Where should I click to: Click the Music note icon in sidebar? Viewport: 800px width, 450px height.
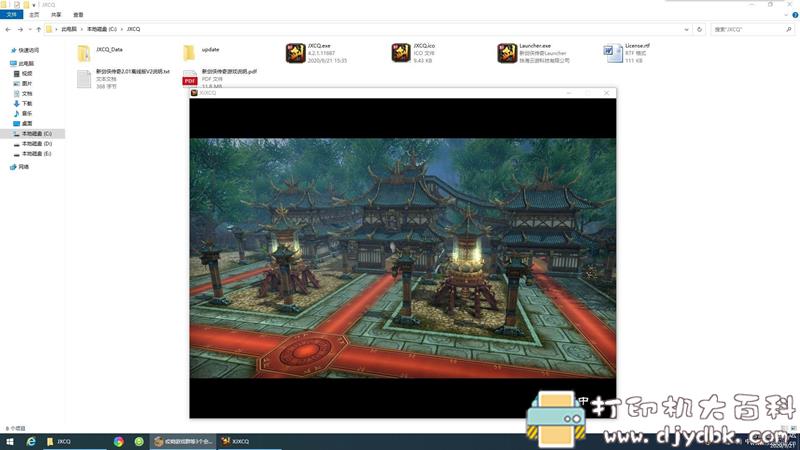tap(16, 113)
